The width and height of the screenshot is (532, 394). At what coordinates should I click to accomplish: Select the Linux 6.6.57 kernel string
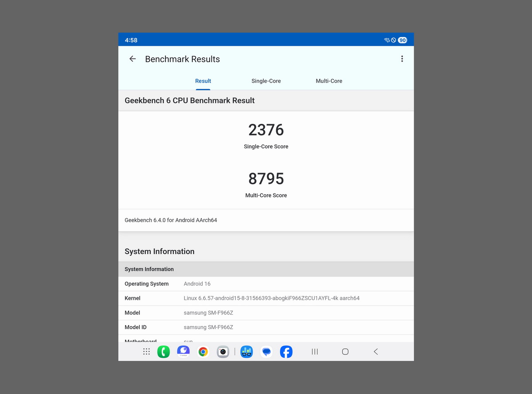(272, 298)
